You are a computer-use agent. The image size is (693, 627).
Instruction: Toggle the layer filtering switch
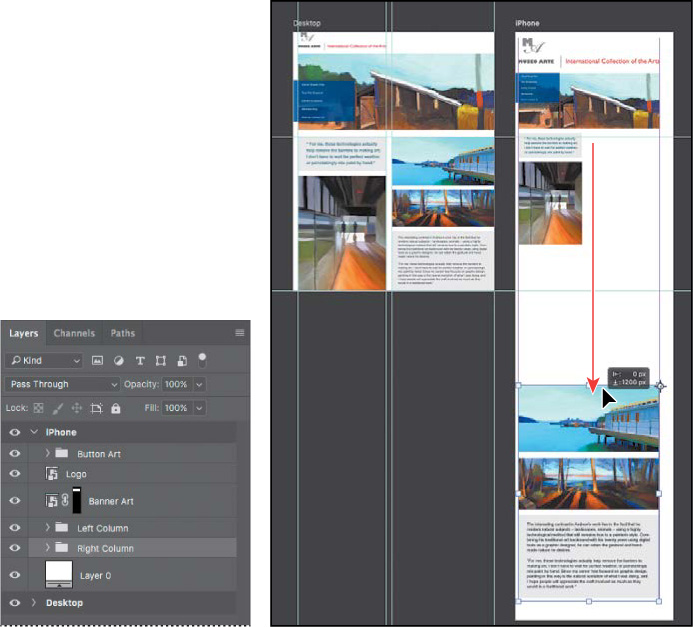pyautogui.click(x=203, y=358)
